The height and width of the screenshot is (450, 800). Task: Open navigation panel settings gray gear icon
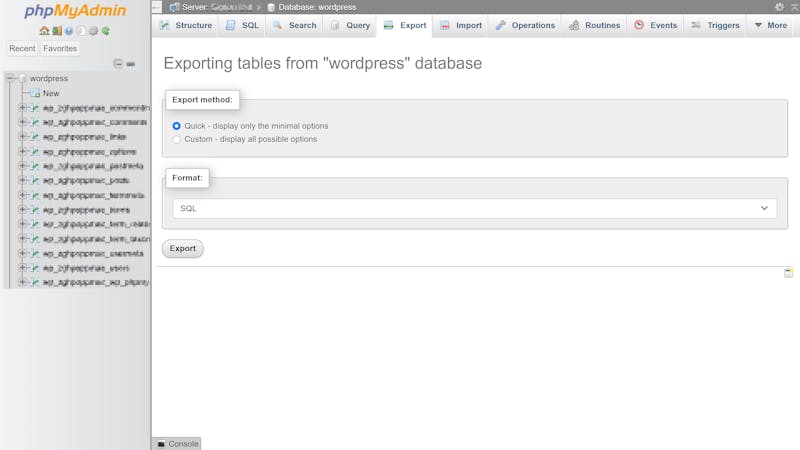pyautogui.click(x=93, y=31)
